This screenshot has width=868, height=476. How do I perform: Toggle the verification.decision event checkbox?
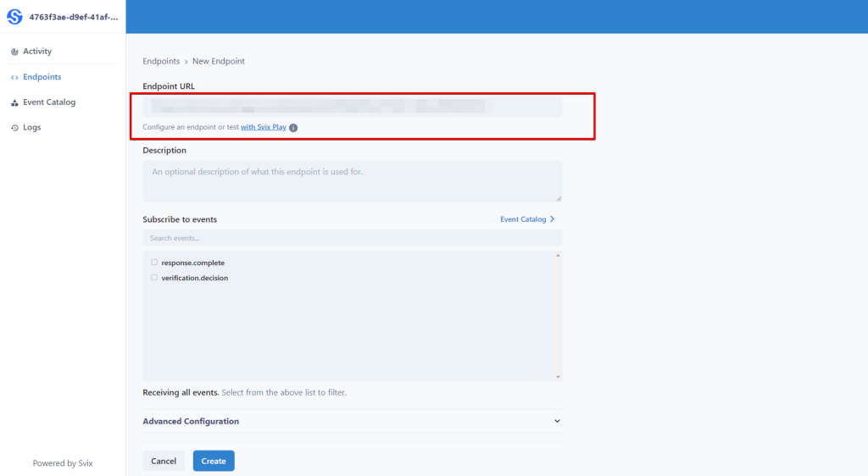[154, 278]
